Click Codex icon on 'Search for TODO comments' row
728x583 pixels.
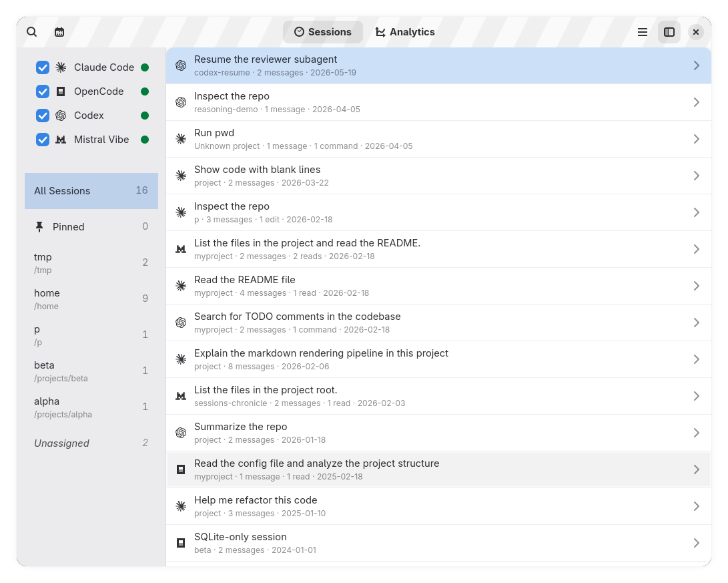[181, 323]
